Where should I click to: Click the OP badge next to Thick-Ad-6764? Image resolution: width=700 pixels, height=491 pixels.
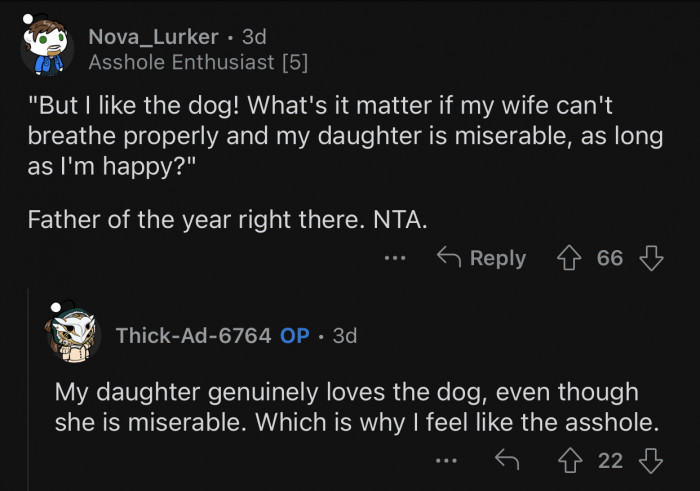(x=295, y=335)
